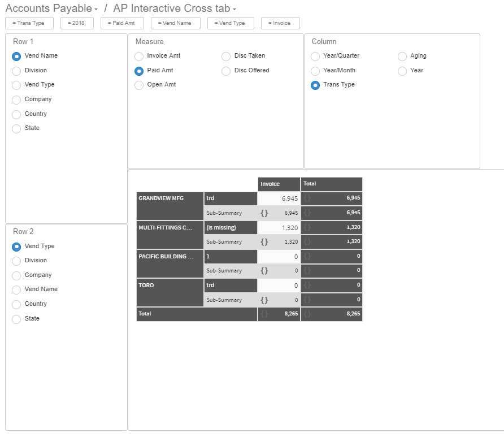The image size is (504, 437).
Task: Click the {} icon in Toro Sub-Summary row
Action: coord(264,300)
